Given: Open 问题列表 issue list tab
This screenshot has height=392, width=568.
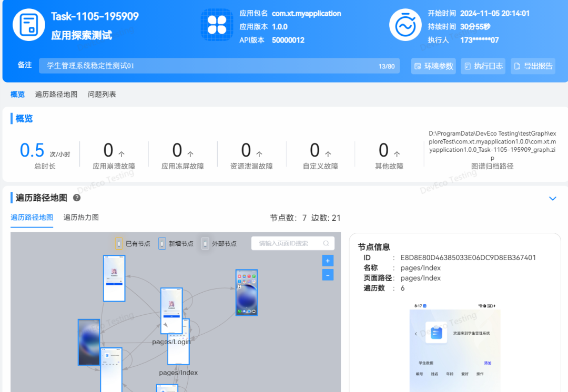Looking at the screenshot, I should (x=102, y=95).
